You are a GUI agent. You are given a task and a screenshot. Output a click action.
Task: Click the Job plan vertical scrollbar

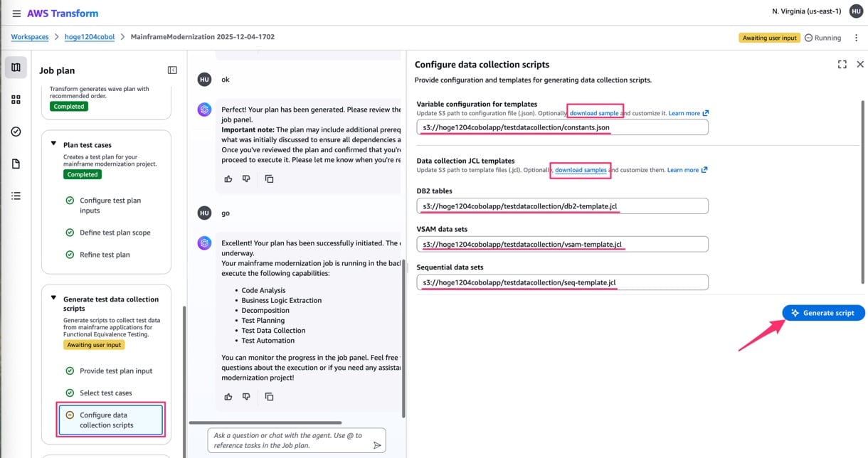[x=184, y=382]
